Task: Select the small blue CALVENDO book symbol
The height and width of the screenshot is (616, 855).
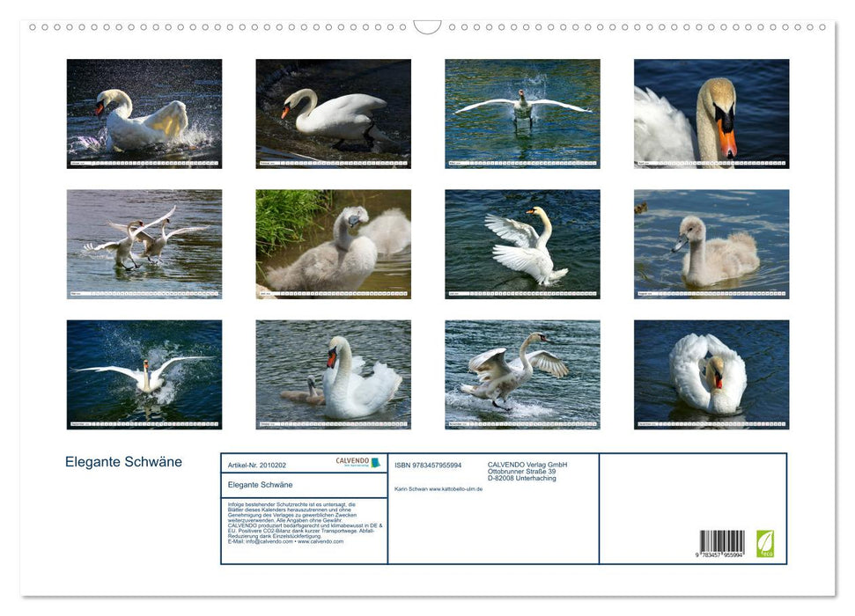Action: pos(377,462)
